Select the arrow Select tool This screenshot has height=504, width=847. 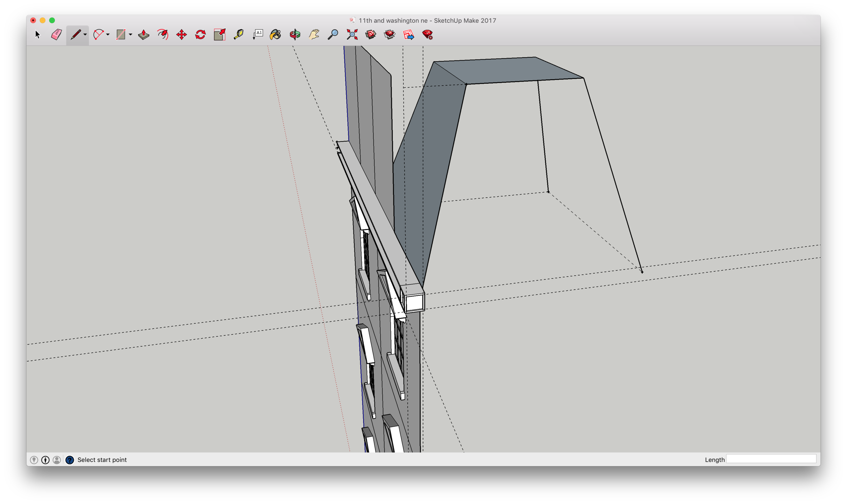point(38,35)
